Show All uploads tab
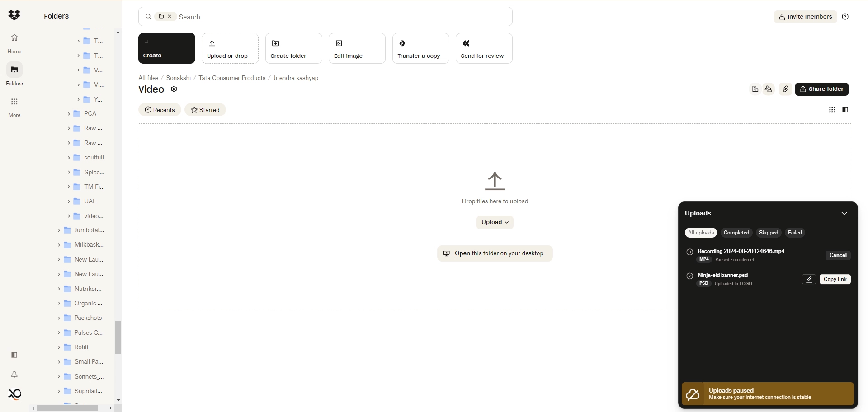 [701, 233]
